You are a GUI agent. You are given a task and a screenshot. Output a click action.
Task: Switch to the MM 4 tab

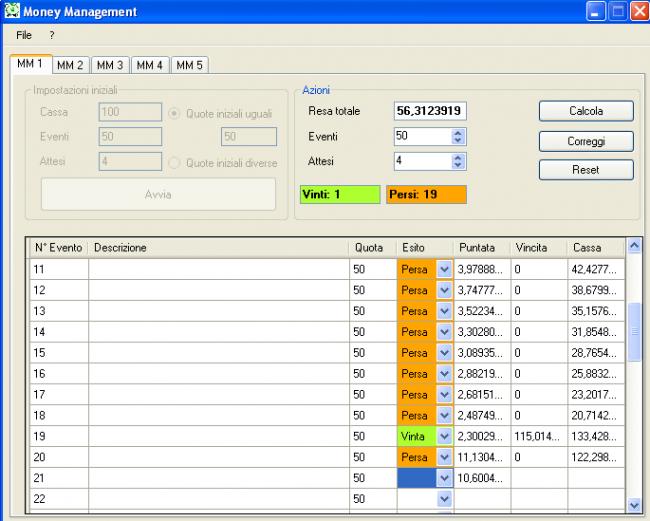(x=150, y=65)
